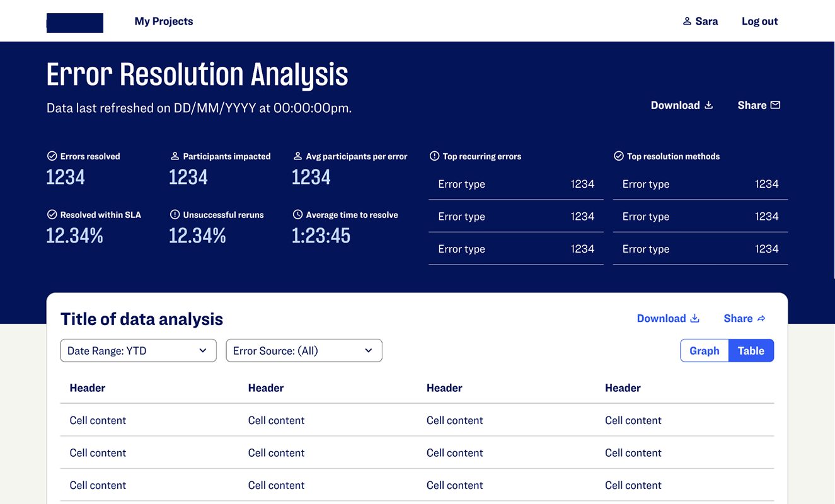Click the Download link in the dark banner
This screenshot has height=504, width=835.
pos(682,105)
